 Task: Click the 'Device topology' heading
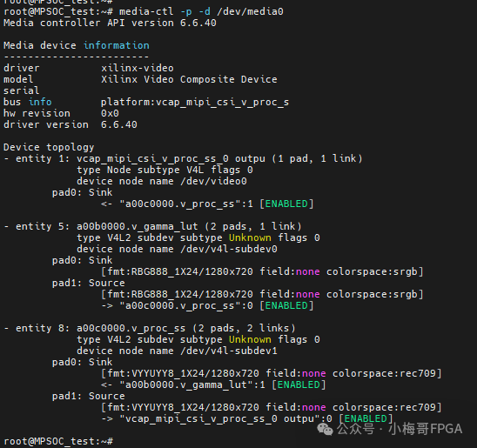coord(49,147)
